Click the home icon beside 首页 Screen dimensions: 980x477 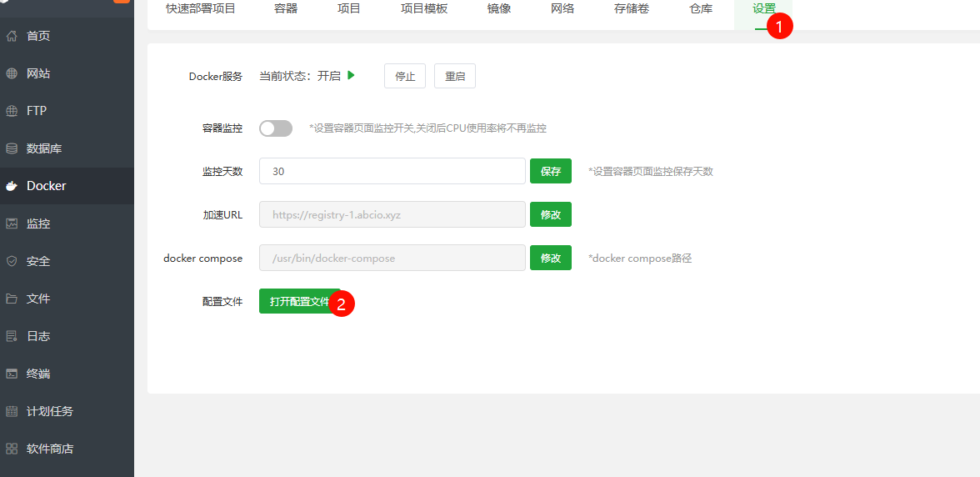[x=12, y=36]
